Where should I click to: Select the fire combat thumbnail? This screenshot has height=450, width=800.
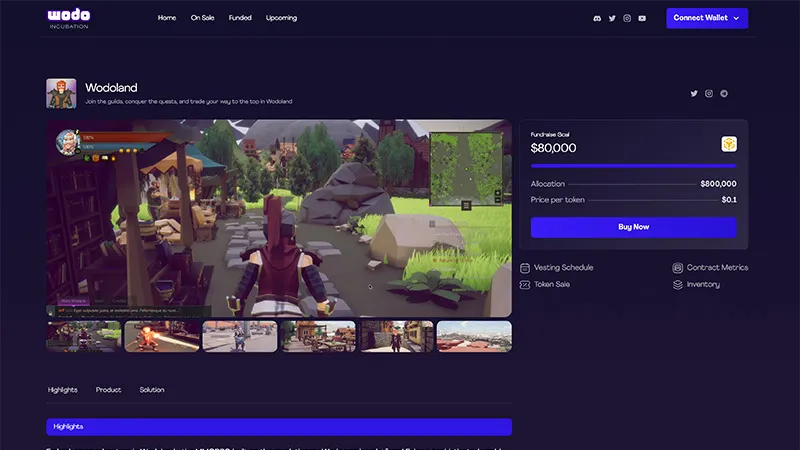162,337
